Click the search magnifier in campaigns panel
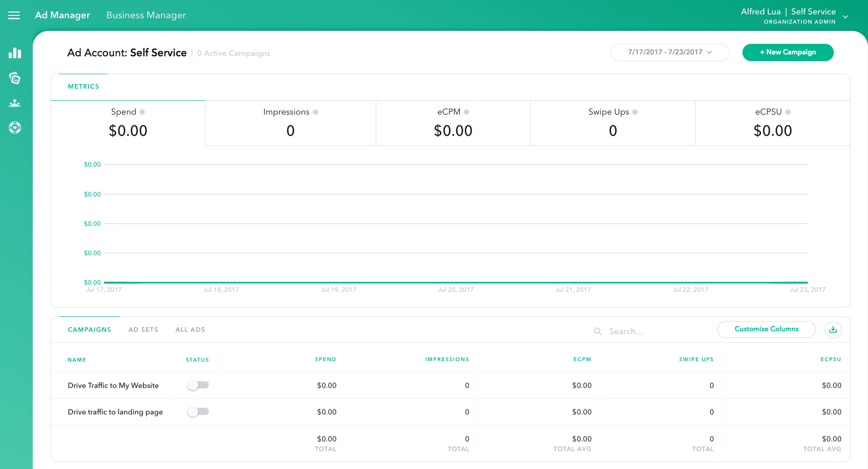 point(597,331)
